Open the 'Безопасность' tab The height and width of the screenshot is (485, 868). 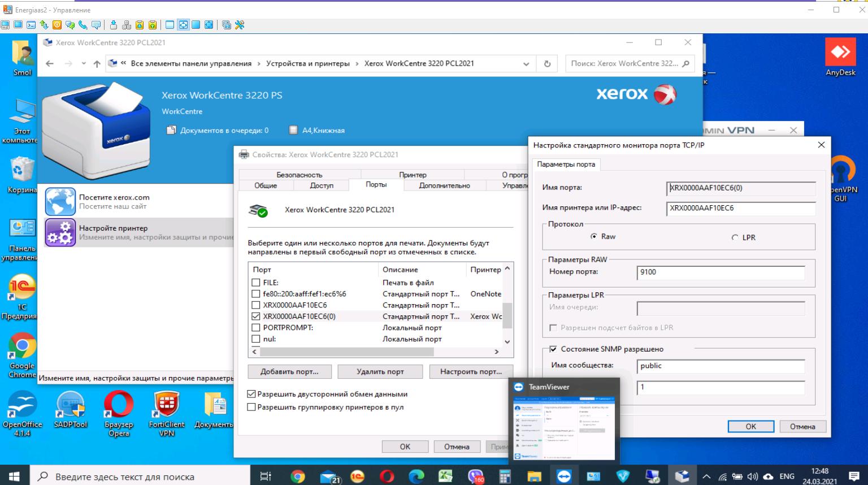(x=299, y=175)
